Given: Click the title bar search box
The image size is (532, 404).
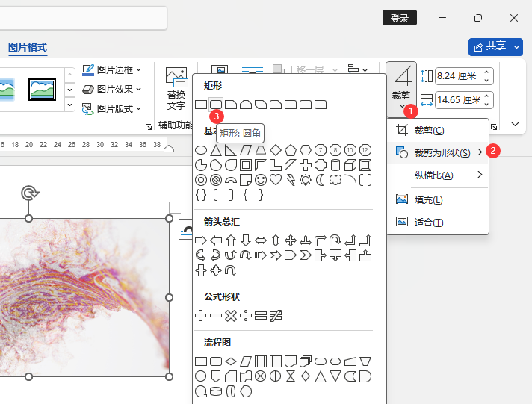Looking at the screenshot, I should coord(83,18).
